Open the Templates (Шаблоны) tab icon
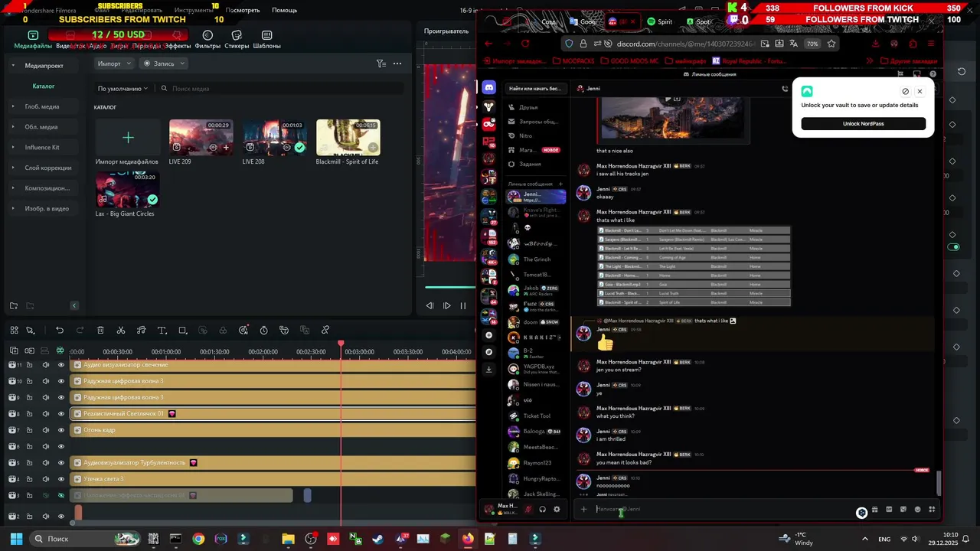980x551 pixels. pyautogui.click(x=266, y=35)
